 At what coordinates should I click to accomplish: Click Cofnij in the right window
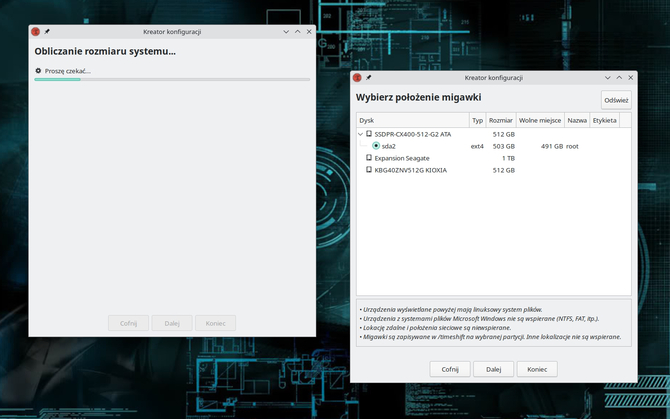[x=450, y=369]
